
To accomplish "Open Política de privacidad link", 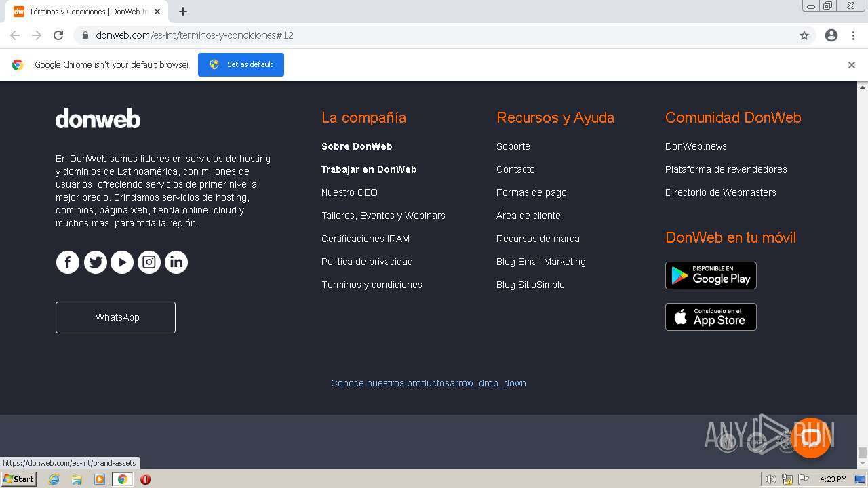I will pyautogui.click(x=367, y=262).
